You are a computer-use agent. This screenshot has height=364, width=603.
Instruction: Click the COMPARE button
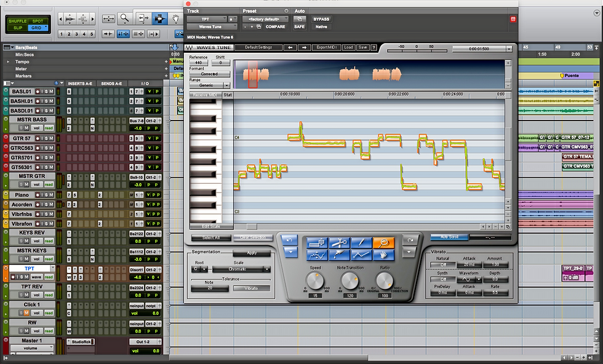276,26
